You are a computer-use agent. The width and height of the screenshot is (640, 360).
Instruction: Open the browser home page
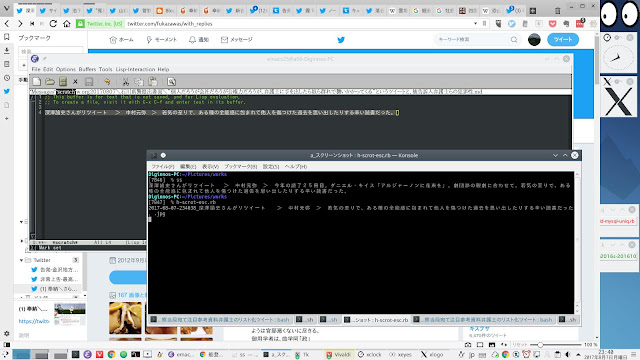67,24
